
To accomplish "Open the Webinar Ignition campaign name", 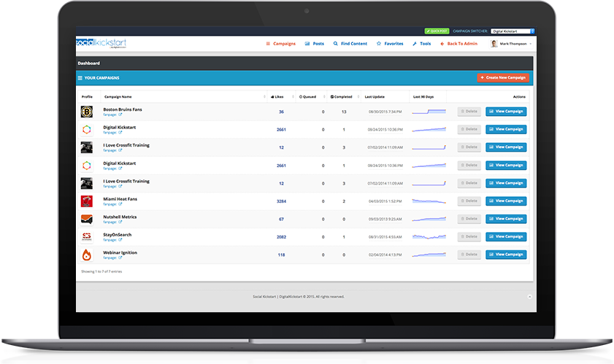I will coord(120,252).
